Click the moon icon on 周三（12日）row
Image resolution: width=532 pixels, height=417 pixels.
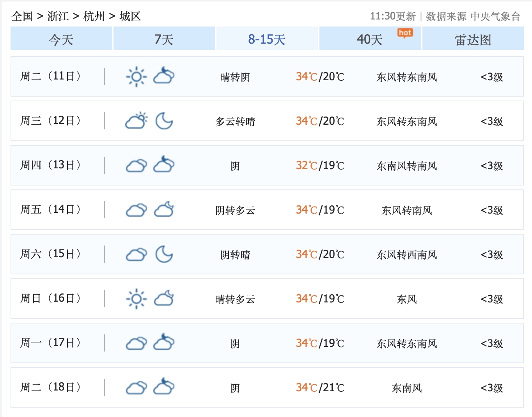tap(164, 121)
